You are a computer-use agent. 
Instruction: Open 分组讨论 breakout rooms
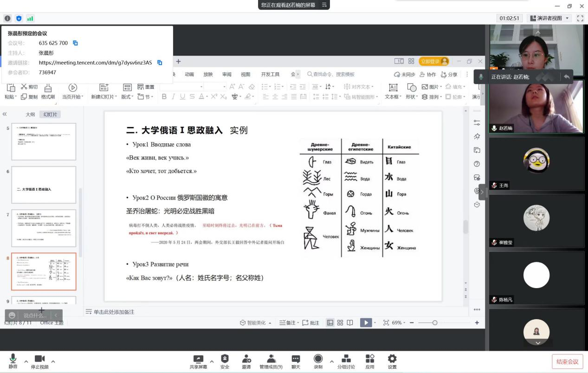346,359
